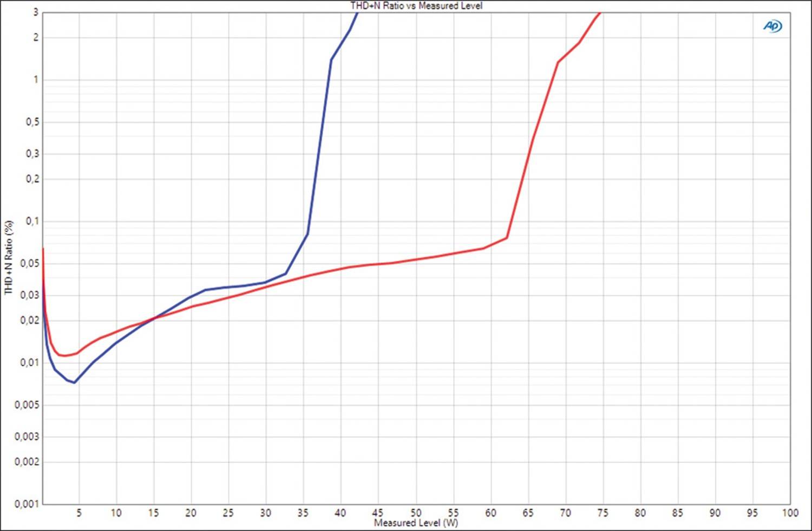Image resolution: width=812 pixels, height=531 pixels.
Task: Click the red curve's minimum near 3 W
Action: click(x=64, y=355)
